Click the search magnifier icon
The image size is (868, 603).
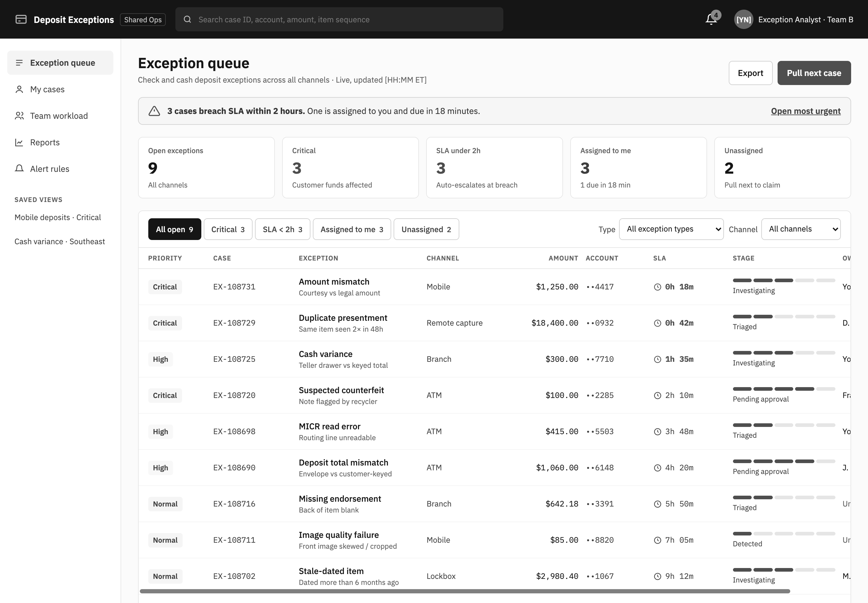click(187, 19)
